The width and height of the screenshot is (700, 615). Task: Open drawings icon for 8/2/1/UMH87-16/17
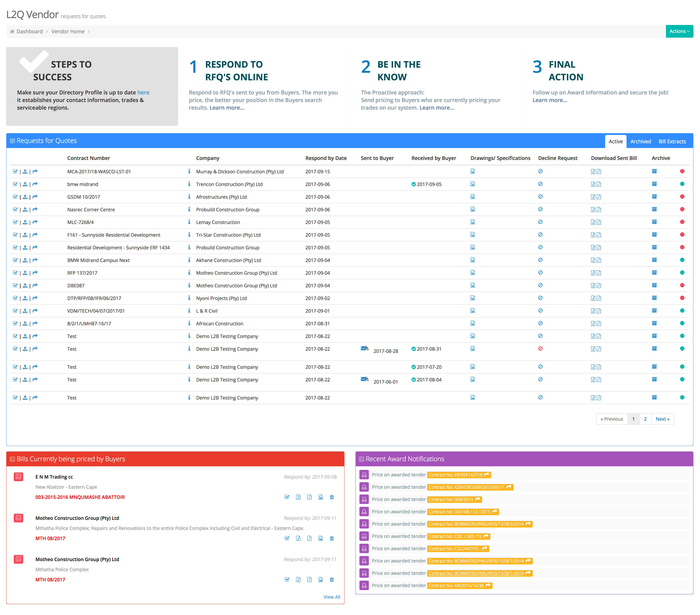(473, 323)
